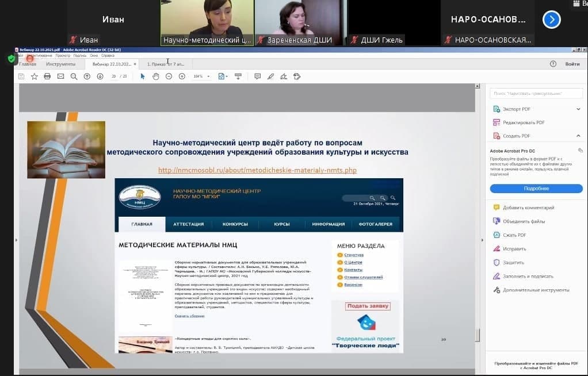Image resolution: width=588 pixels, height=376 pixels.
Task: Click Заполнить и подписать tool
Action: pos(528,277)
